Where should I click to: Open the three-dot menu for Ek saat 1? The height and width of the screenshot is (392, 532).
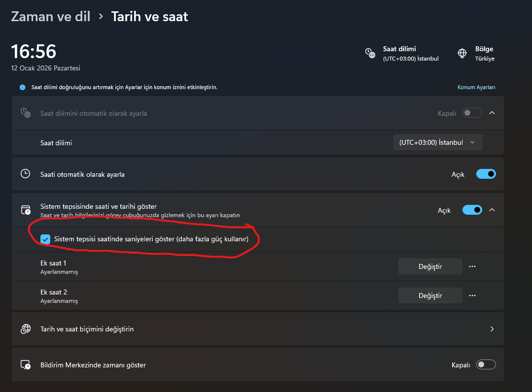click(x=472, y=266)
